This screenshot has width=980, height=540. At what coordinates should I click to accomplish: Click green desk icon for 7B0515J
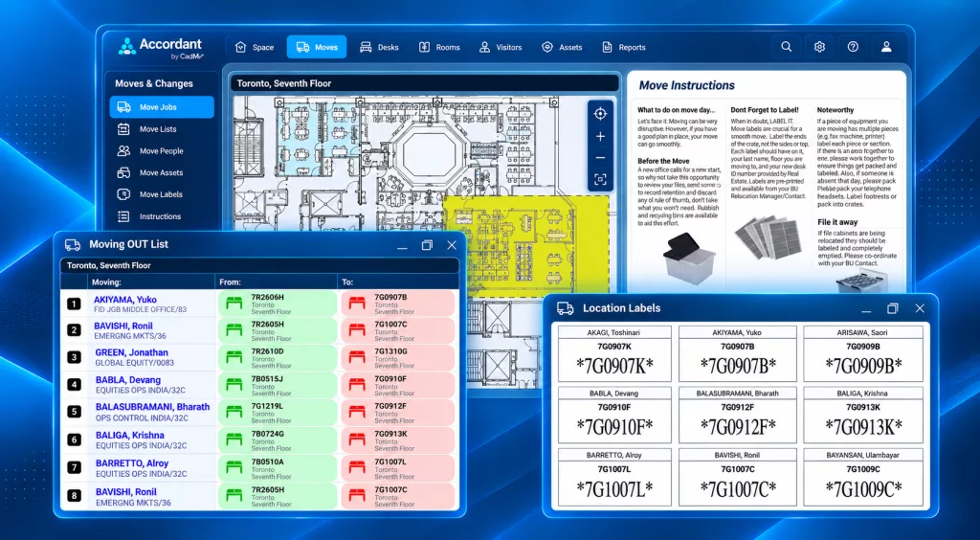click(234, 385)
